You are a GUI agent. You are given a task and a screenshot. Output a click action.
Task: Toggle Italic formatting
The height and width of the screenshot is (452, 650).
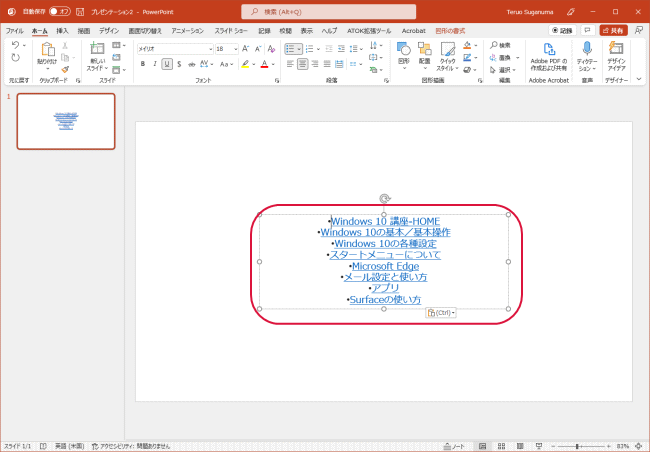[x=155, y=64]
